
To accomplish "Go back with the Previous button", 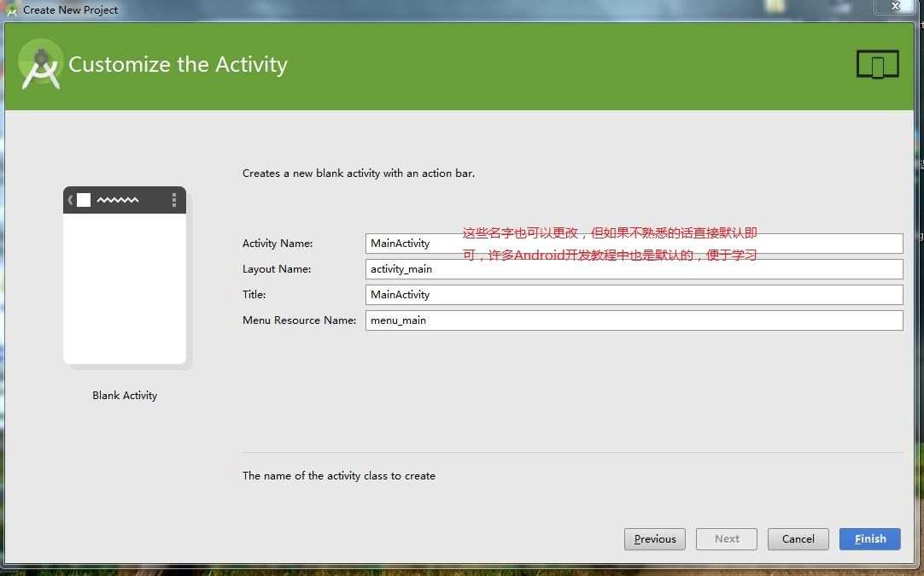I will [655, 539].
